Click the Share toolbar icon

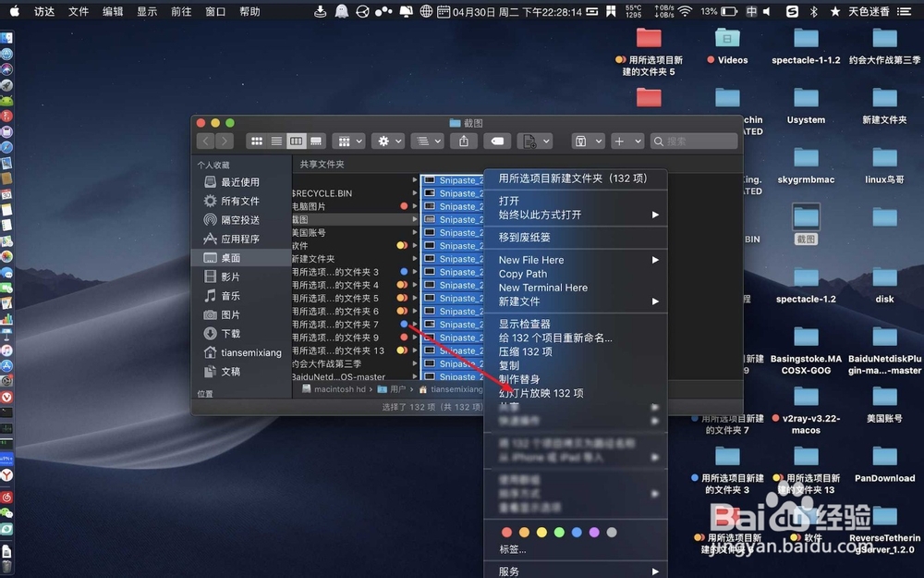click(x=464, y=141)
